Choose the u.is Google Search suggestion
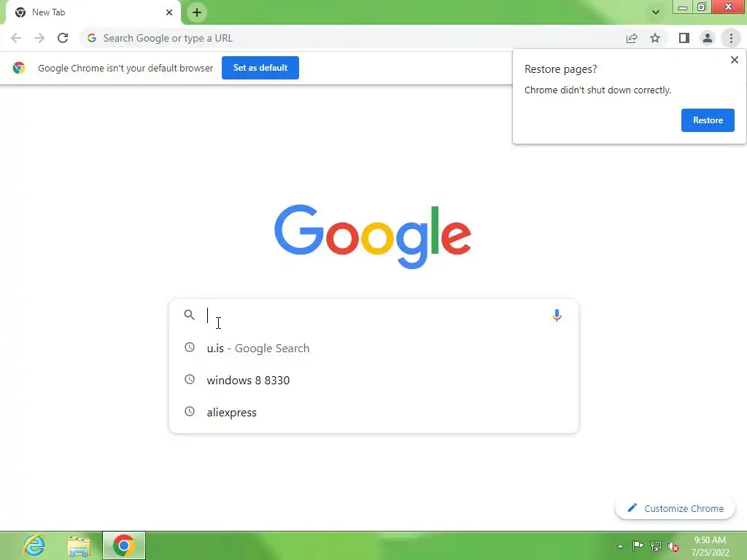747x560 pixels. click(374, 348)
